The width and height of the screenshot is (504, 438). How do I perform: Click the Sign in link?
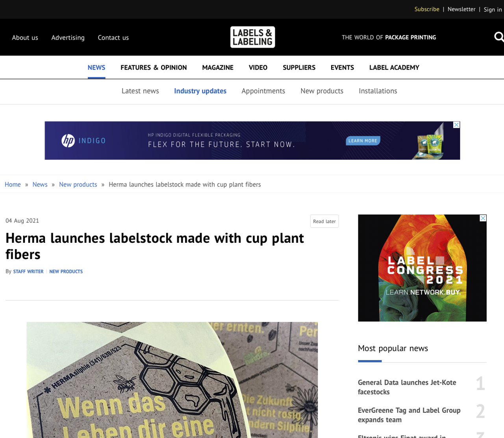493,9
